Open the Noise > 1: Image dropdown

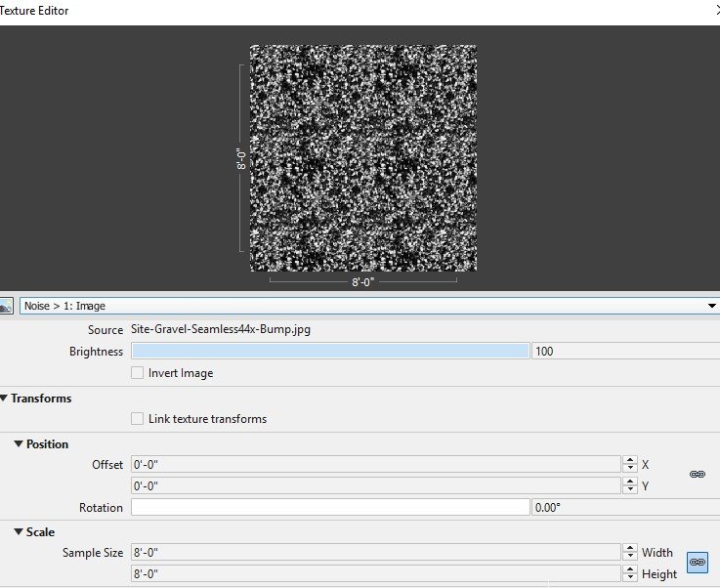(369, 306)
